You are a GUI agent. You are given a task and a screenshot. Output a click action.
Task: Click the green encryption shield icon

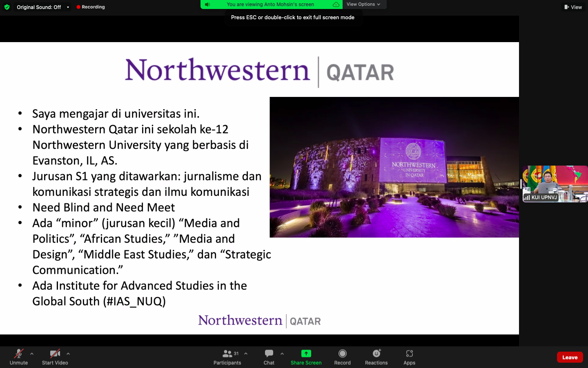[7, 7]
